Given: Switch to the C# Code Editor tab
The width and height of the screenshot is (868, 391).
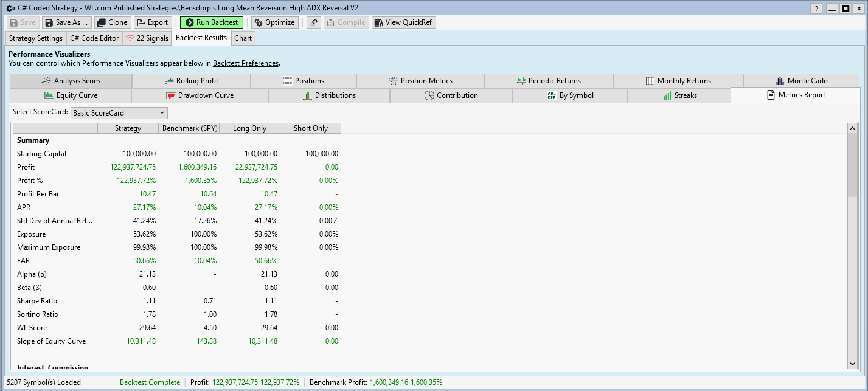Looking at the screenshot, I should pos(94,38).
